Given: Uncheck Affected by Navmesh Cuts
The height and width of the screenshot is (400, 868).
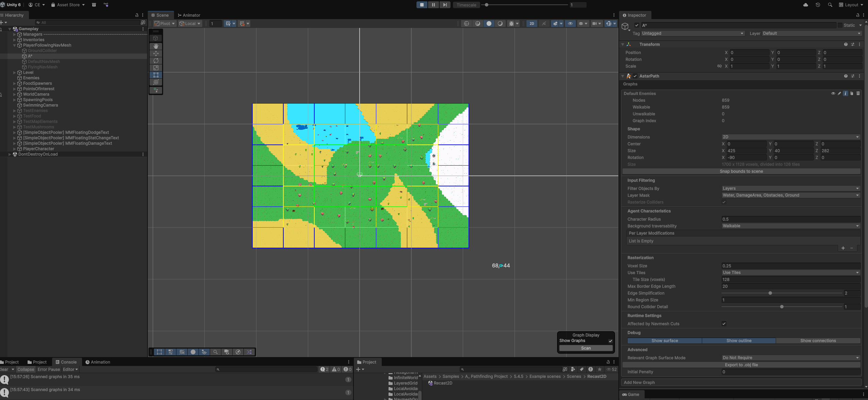Looking at the screenshot, I should click(724, 324).
